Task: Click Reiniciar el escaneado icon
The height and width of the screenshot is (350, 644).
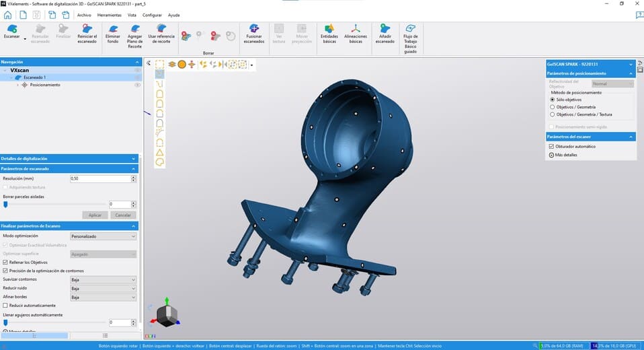Action: point(87,29)
